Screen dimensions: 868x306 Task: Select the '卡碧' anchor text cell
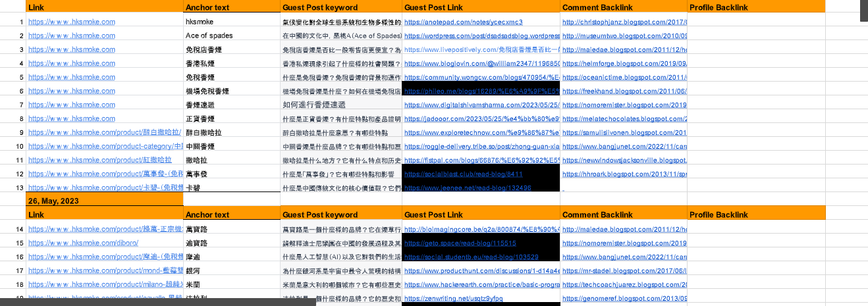point(232,188)
